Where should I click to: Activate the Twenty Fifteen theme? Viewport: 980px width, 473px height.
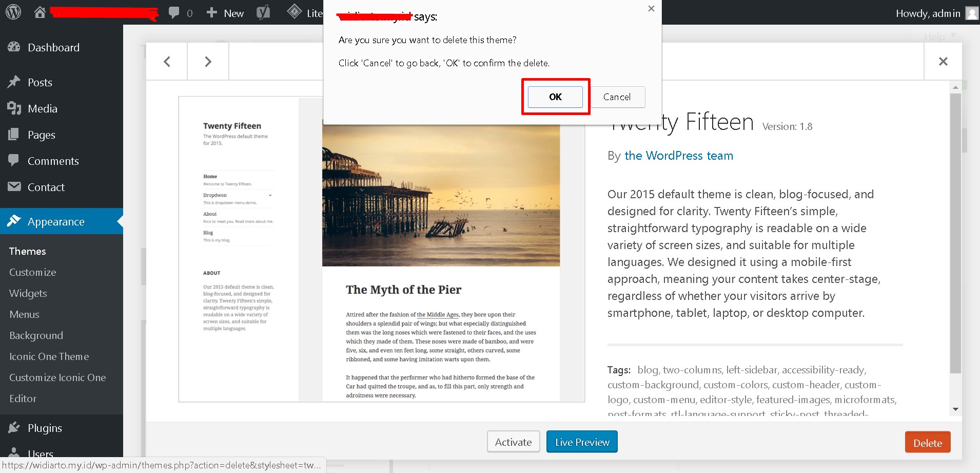pyautogui.click(x=513, y=442)
